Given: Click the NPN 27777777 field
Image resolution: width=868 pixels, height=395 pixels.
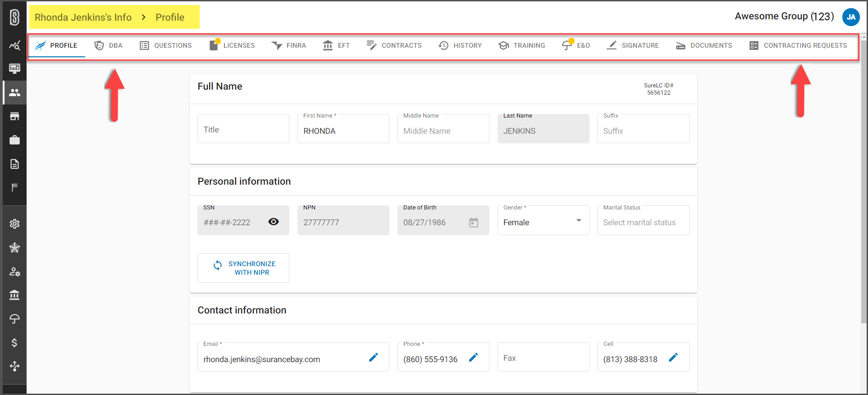Looking at the screenshot, I should pyautogui.click(x=343, y=220).
